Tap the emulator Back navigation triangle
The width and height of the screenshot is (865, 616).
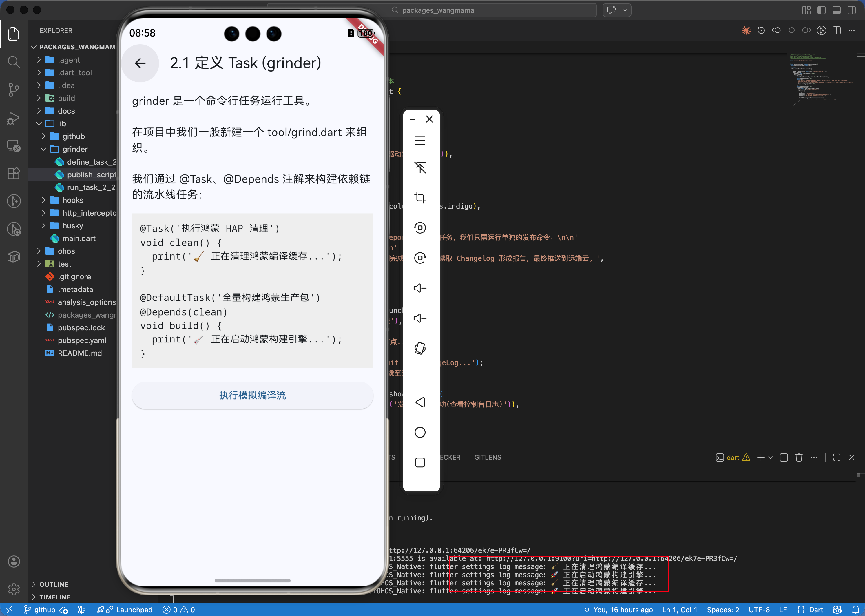tap(420, 402)
